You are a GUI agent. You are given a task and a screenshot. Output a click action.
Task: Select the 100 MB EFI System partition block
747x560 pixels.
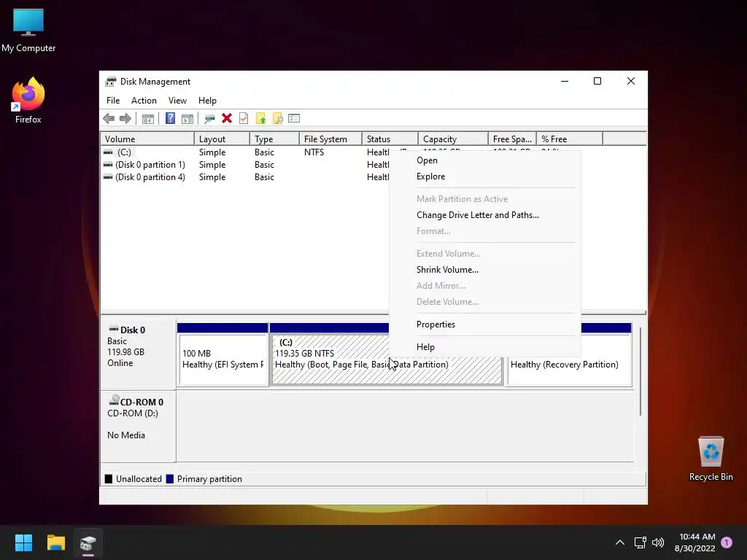point(222,354)
